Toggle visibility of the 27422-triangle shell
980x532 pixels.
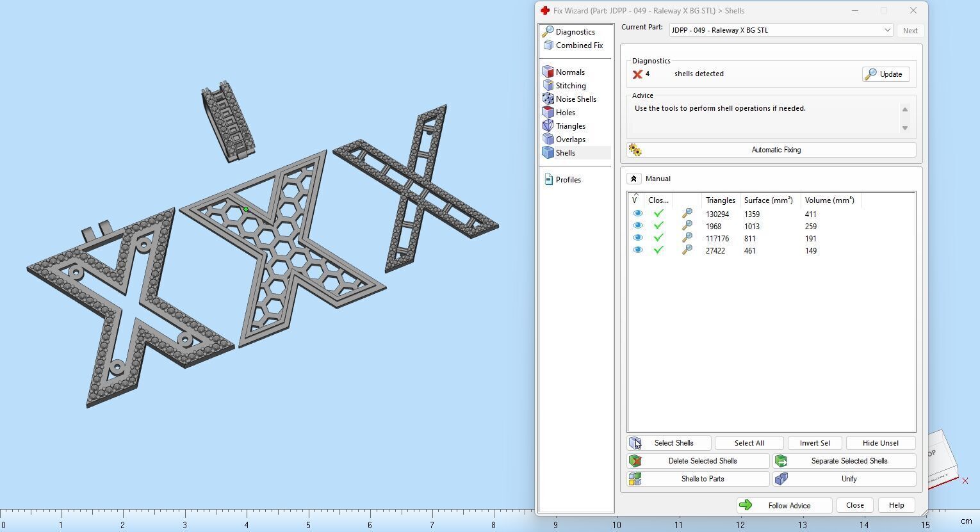tap(637, 250)
